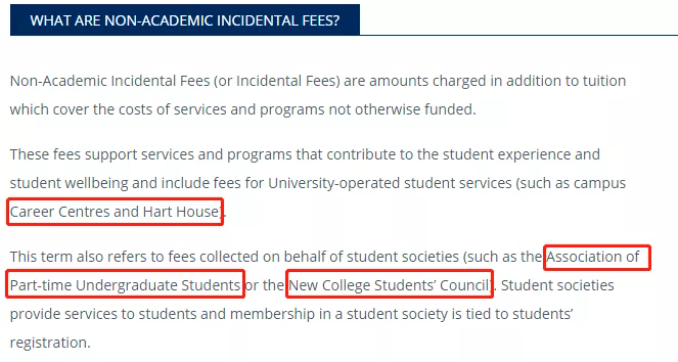Click the red-boxed 'Career Centres and Hart House' text
The height and width of the screenshot is (362, 678).
pyautogui.click(x=115, y=211)
